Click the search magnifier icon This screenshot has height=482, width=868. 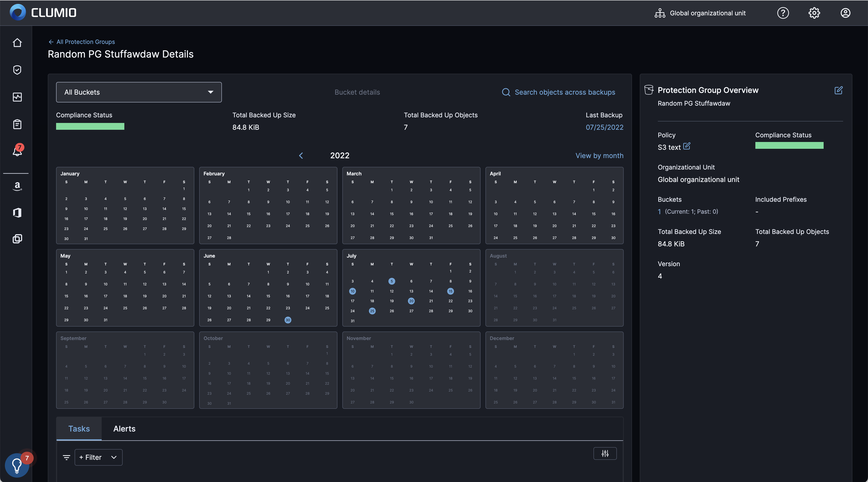[506, 92]
